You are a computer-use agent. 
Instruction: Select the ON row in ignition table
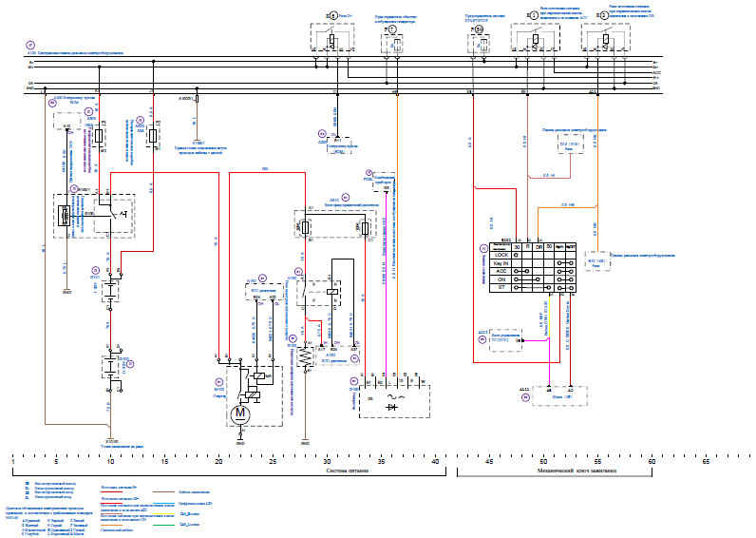(500, 280)
